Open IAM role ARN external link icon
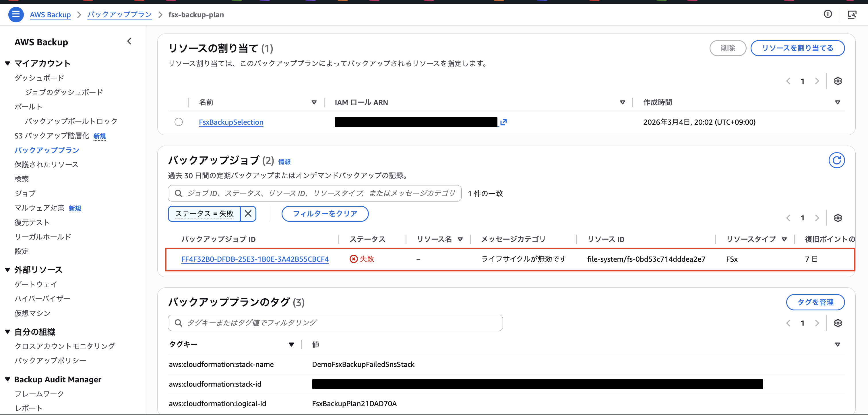The width and height of the screenshot is (868, 415). (x=503, y=122)
